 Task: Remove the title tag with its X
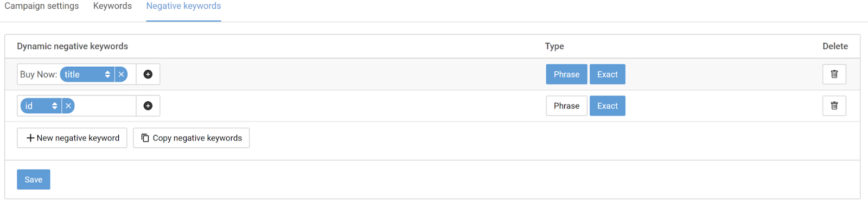pyautogui.click(x=122, y=74)
